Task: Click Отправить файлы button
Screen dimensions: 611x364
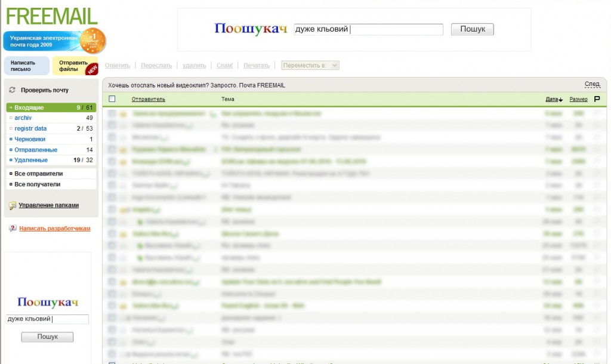Action: pos(75,66)
